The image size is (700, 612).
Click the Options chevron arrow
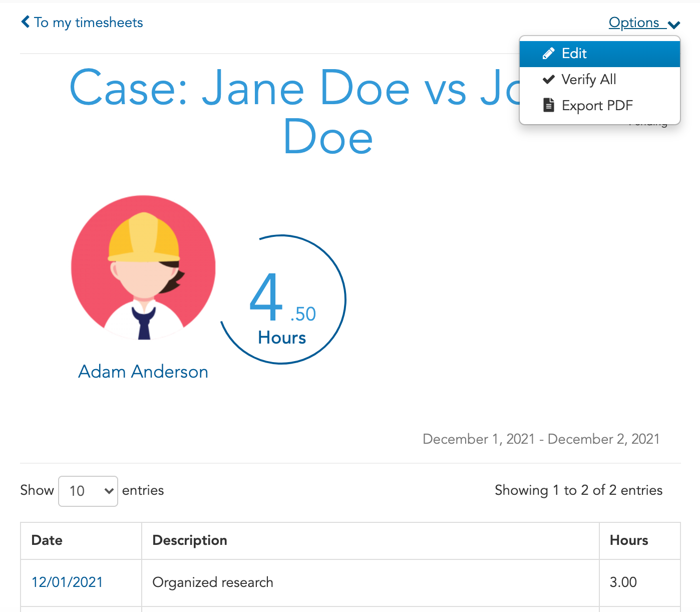click(673, 25)
